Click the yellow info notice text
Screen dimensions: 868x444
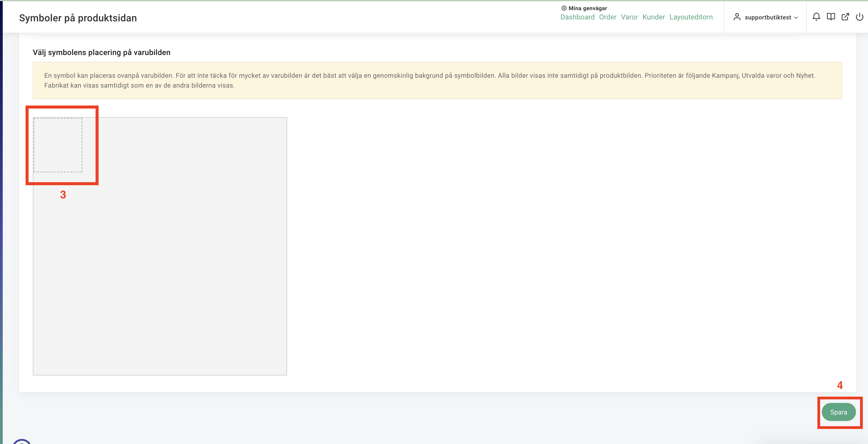coord(430,80)
